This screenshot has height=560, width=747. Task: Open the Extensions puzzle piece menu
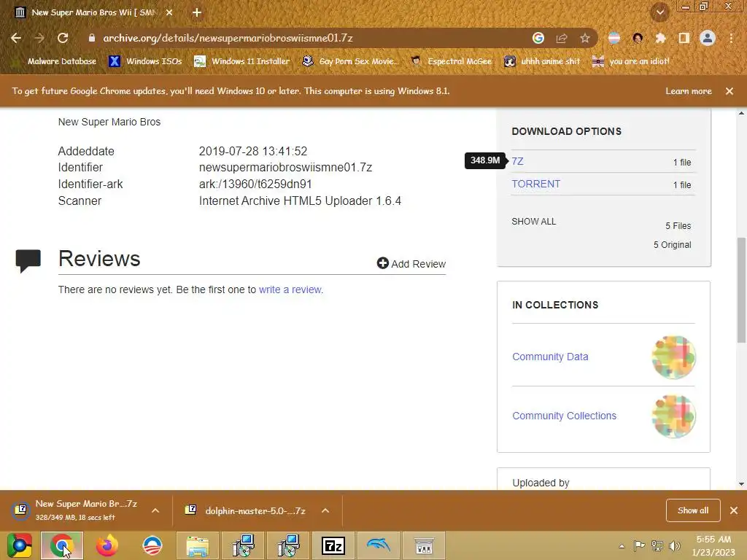pyautogui.click(x=660, y=38)
